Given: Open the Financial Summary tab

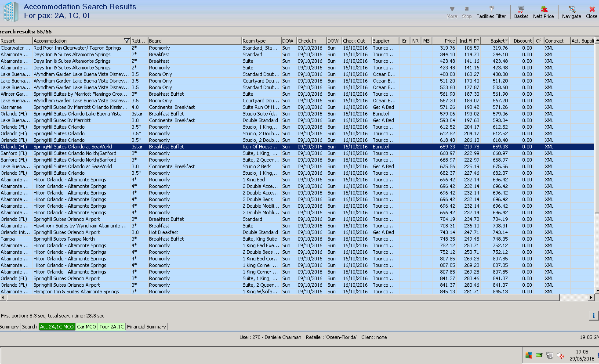Looking at the screenshot, I should [146, 327].
